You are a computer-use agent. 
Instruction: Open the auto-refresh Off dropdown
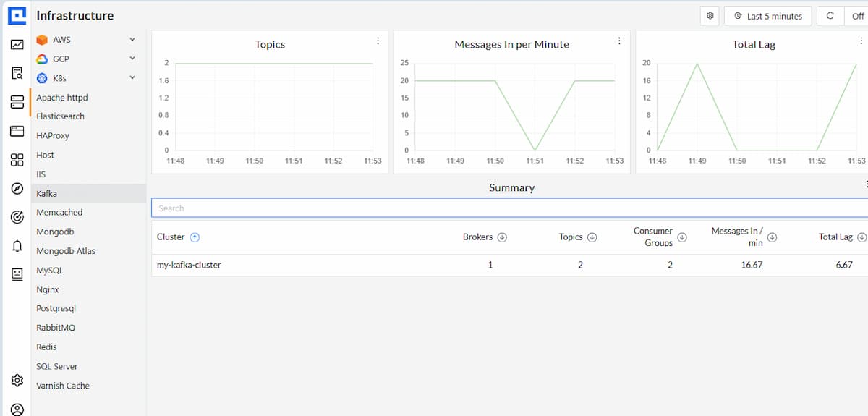(856, 16)
